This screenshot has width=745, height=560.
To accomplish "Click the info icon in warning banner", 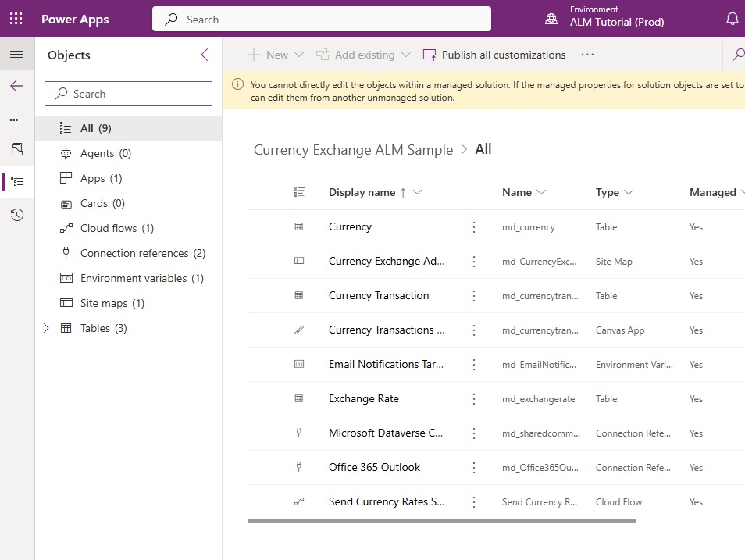I will click(237, 84).
